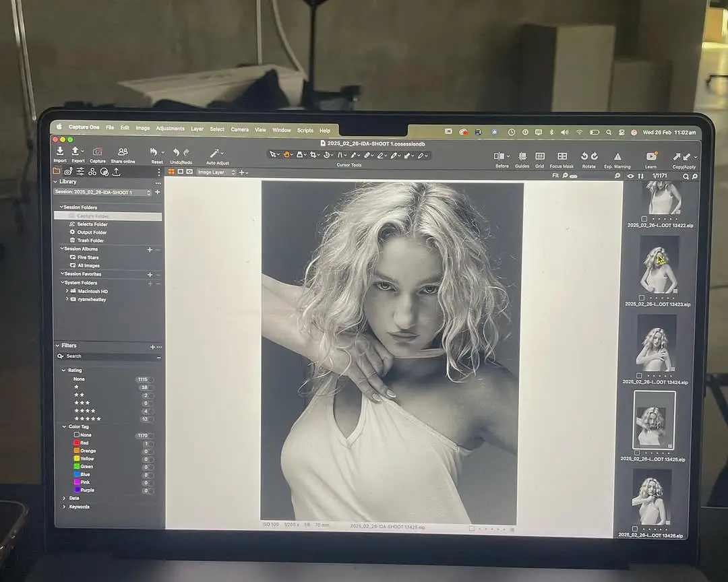This screenshot has height=582, width=728.
Task: Select the Keystone cursor tool
Action: [x=340, y=155]
